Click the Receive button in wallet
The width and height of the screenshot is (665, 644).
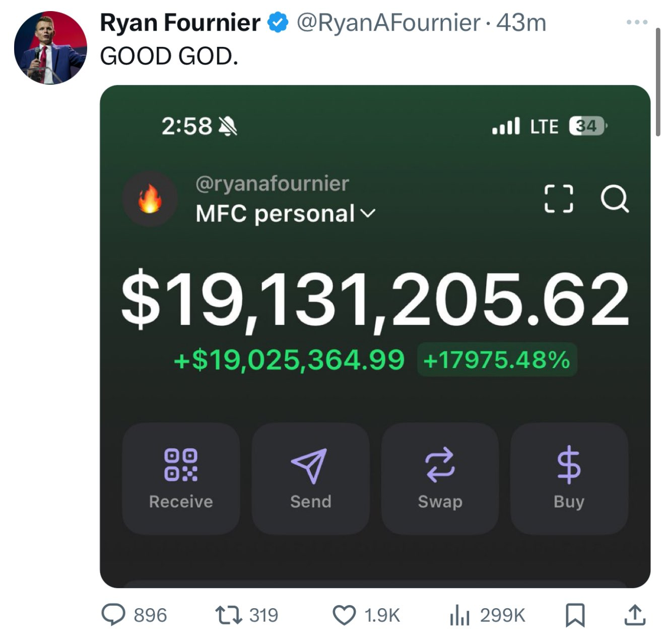pyautogui.click(x=181, y=478)
